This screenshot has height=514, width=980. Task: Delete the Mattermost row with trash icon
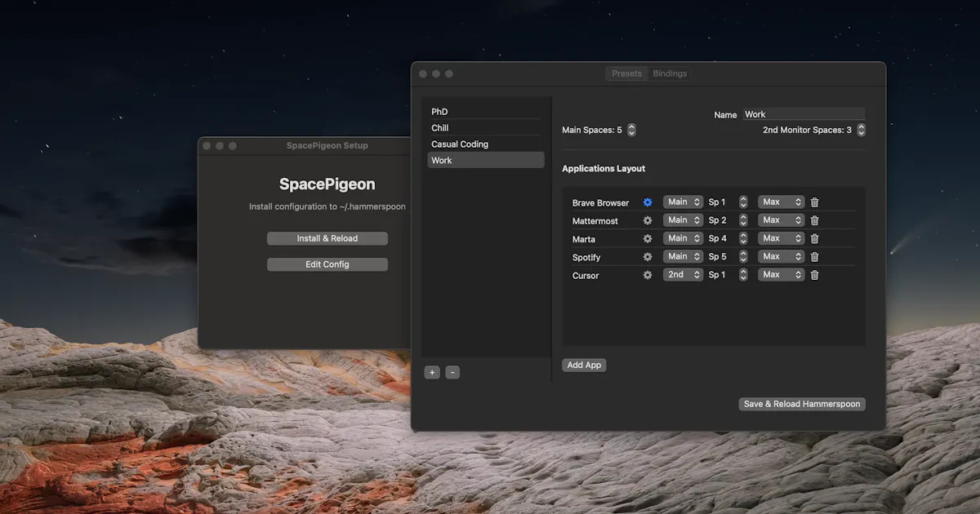[x=814, y=220]
